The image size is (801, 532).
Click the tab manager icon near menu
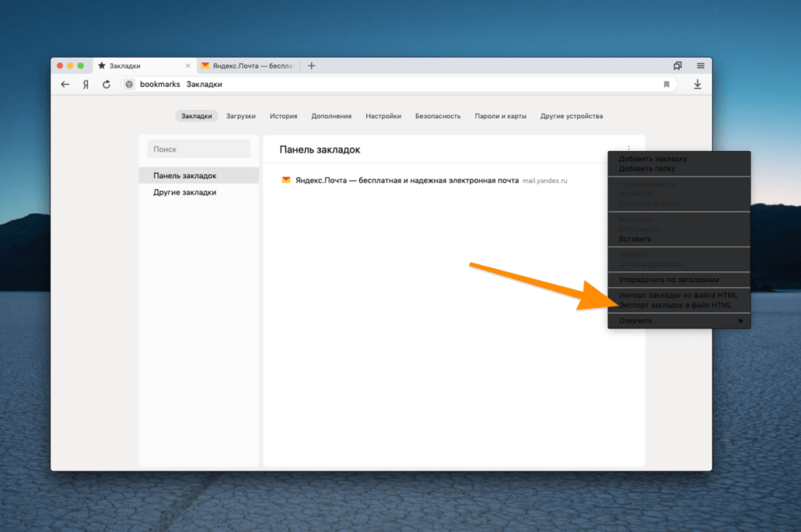click(x=677, y=66)
